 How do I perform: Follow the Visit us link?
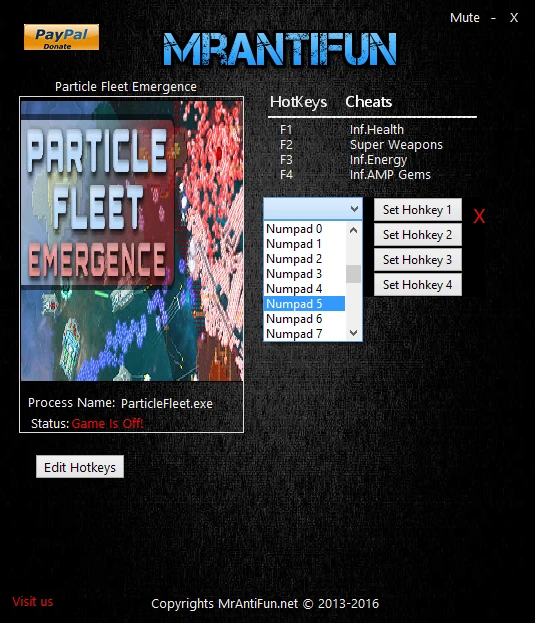[x=33, y=602]
